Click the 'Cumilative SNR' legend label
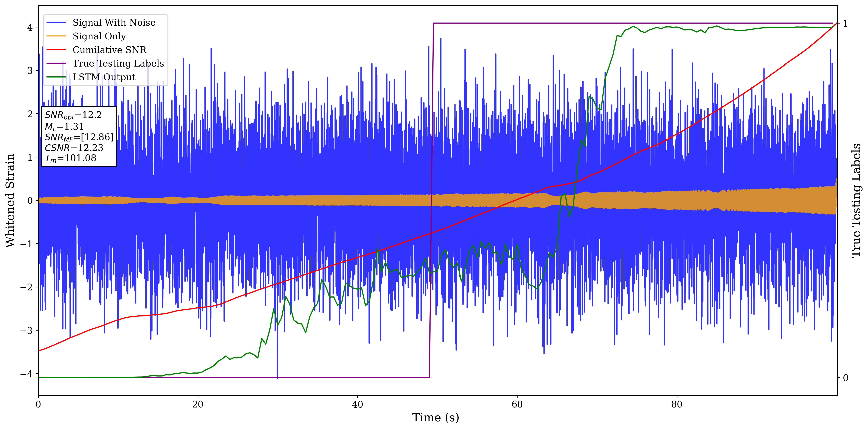The width and height of the screenshot is (868, 429). click(x=109, y=50)
